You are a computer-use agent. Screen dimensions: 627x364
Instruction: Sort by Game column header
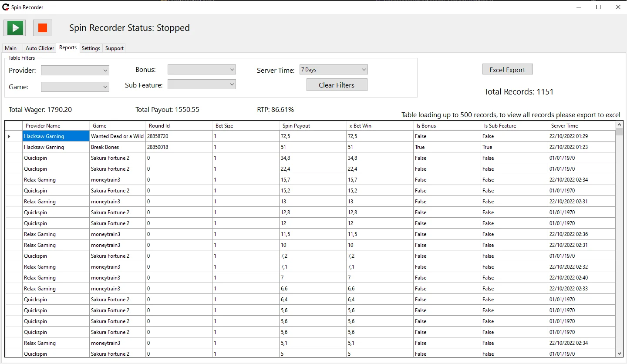point(118,126)
